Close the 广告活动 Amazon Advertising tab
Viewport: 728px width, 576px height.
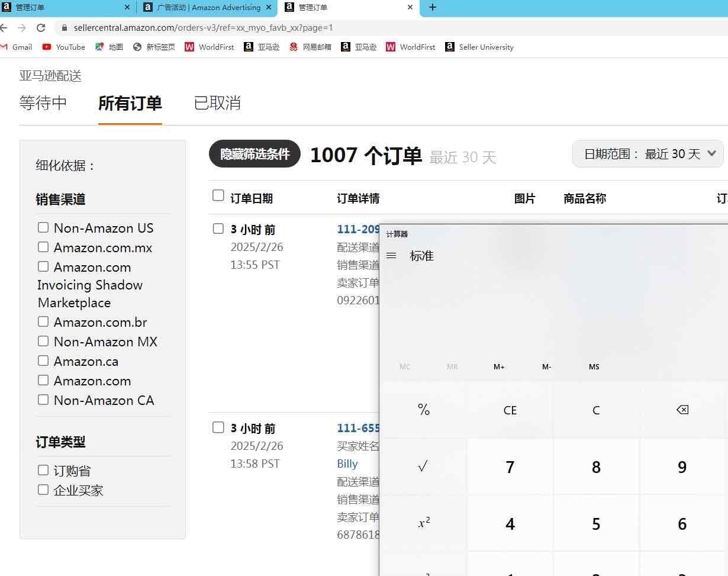pyautogui.click(x=269, y=7)
